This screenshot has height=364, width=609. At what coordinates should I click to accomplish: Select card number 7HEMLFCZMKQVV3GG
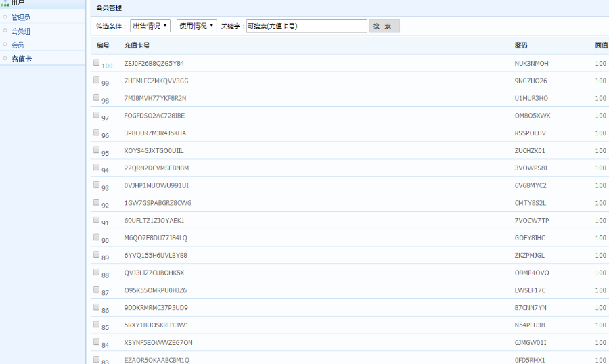click(x=156, y=81)
